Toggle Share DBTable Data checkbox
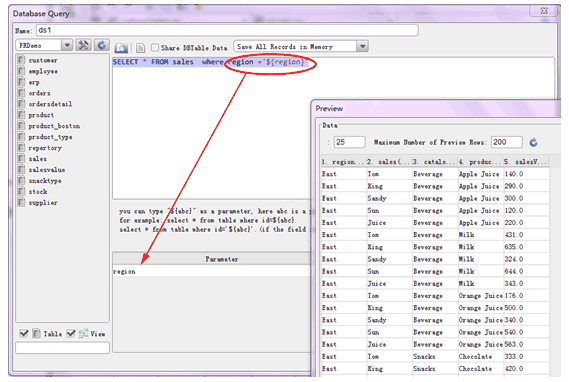Viewport: 569px width, 382px height. point(155,48)
